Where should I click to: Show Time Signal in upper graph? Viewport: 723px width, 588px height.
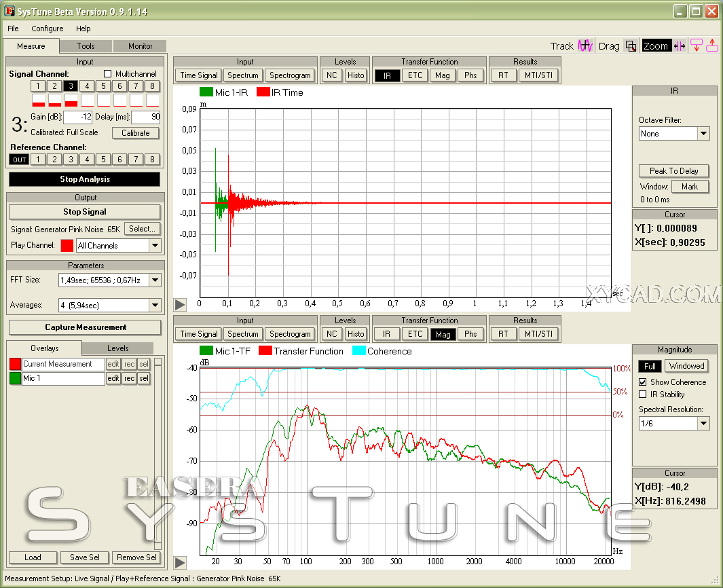[x=199, y=75]
